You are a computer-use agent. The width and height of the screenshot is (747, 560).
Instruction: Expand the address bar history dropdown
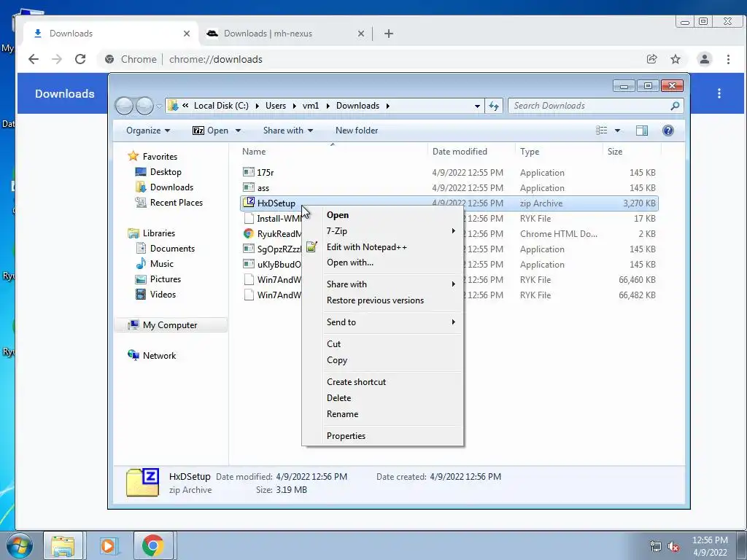(x=477, y=106)
